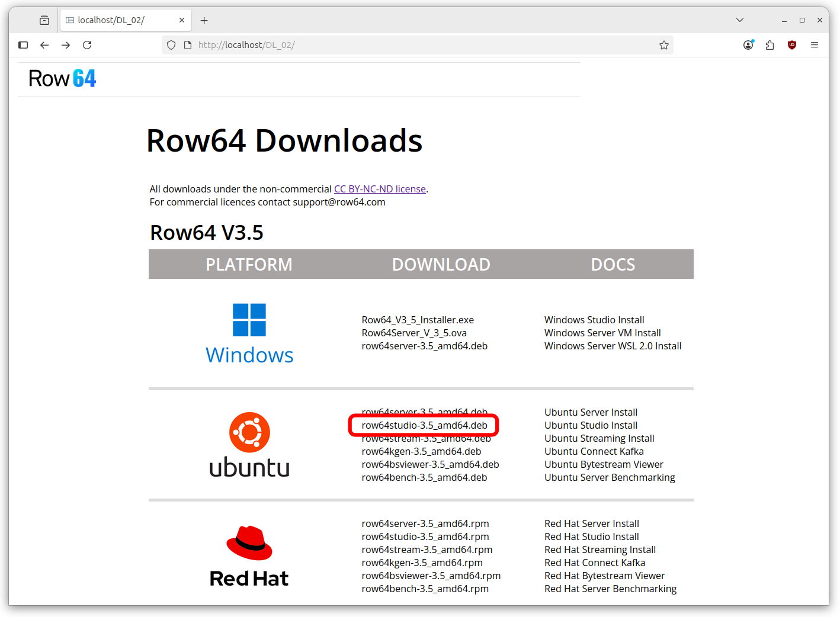Bookmark this page with the star
Viewport: 840px width, 617px height.
pyautogui.click(x=664, y=45)
